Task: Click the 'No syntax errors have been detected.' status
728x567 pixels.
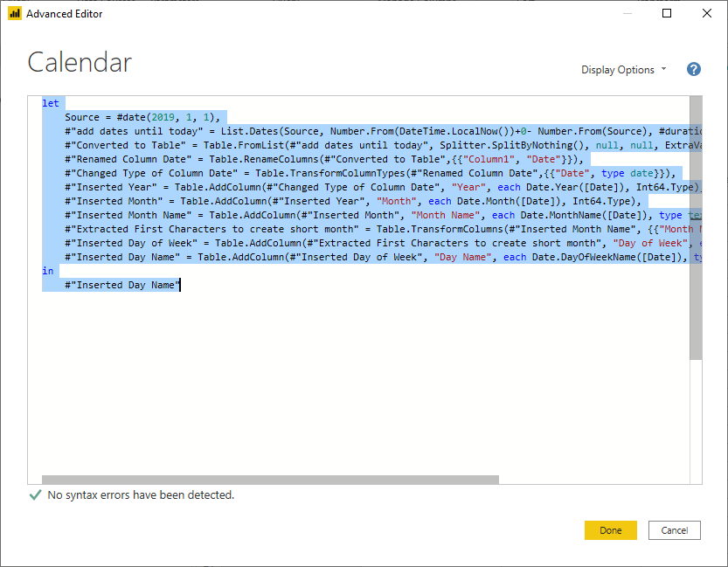Action: [141, 495]
